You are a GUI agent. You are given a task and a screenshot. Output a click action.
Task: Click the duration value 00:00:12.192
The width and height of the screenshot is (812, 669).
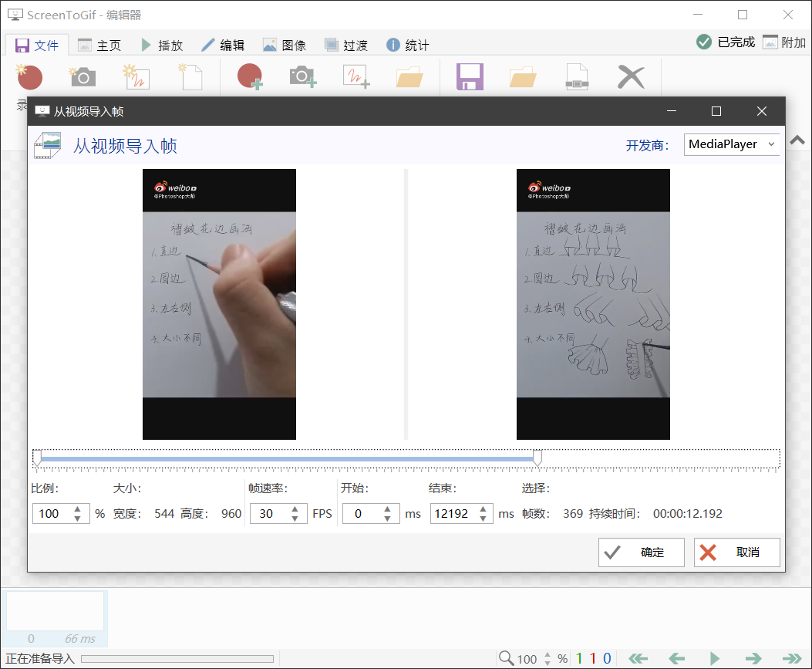pos(688,514)
